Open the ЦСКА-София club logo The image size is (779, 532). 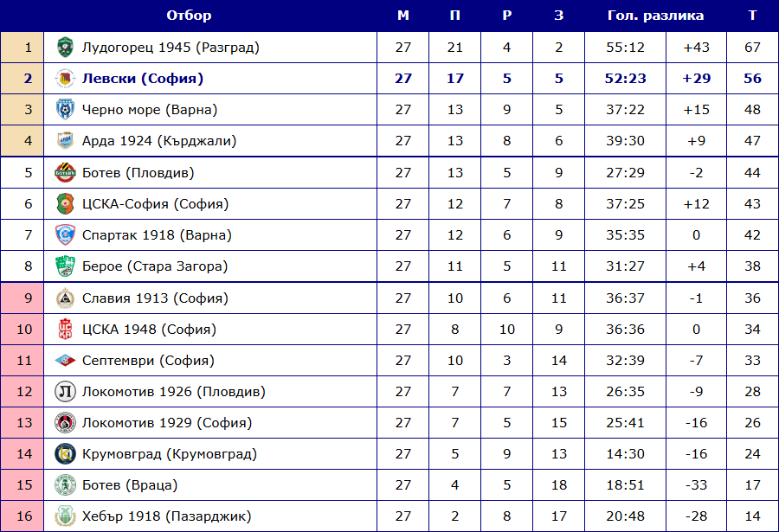tap(65, 204)
